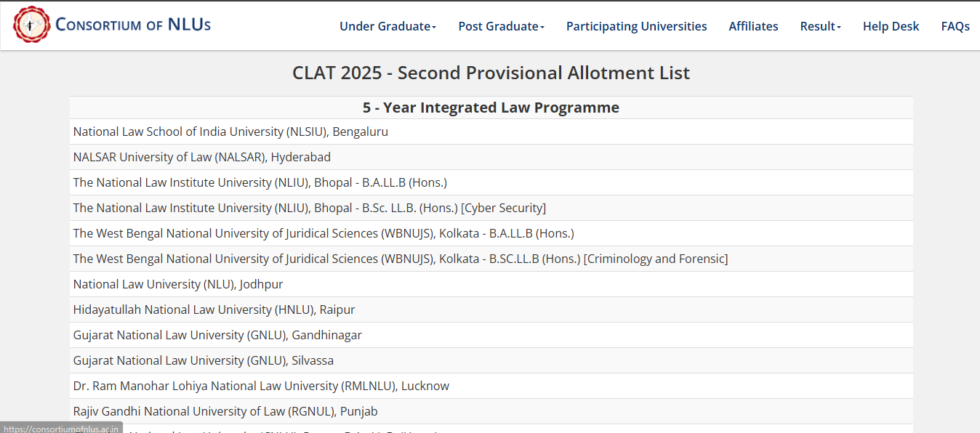Open NLU Jodhpur allotment list

point(178,284)
